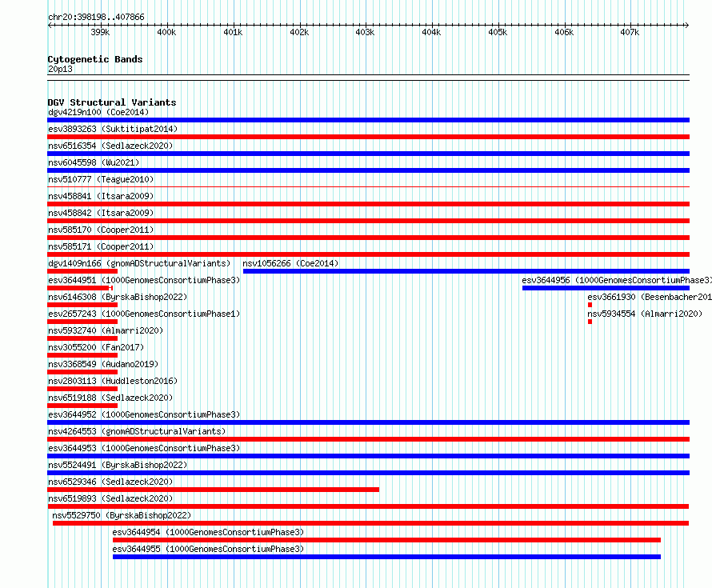Image resolution: width=712 pixels, height=588 pixels.
Task: Open the esv3644952 (1000GenomesConsortiumPhase3) label
Action: 144,414
